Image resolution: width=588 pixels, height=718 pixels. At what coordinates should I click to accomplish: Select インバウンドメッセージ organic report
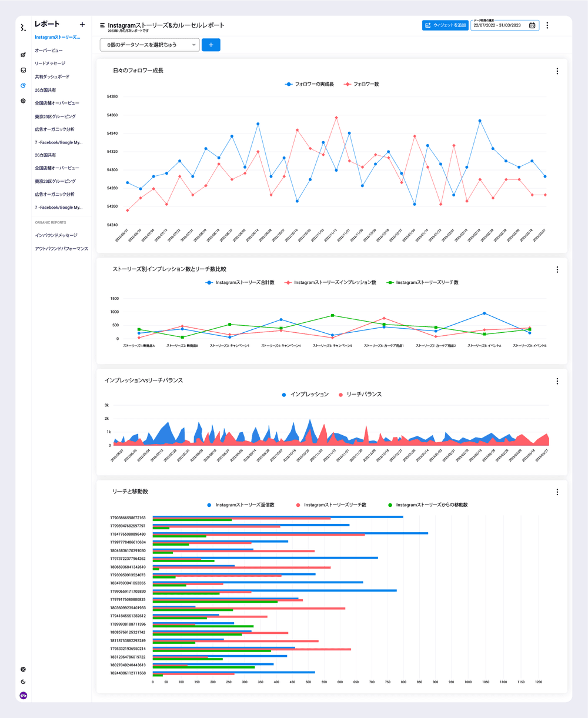point(56,235)
